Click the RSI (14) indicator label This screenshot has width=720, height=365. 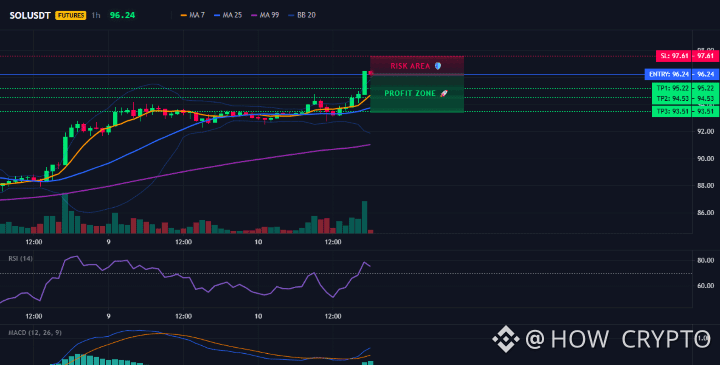(x=20, y=258)
